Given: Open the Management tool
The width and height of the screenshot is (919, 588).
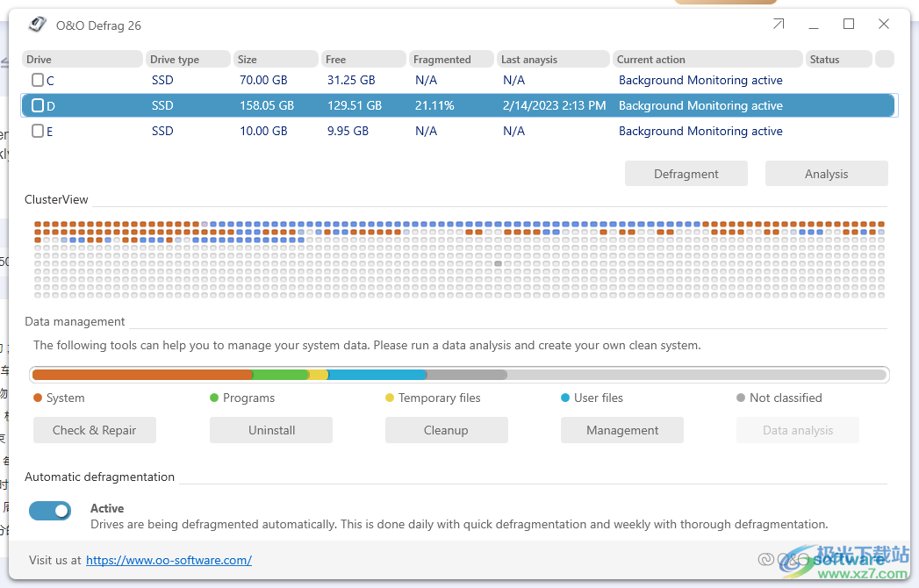Looking at the screenshot, I should point(622,430).
